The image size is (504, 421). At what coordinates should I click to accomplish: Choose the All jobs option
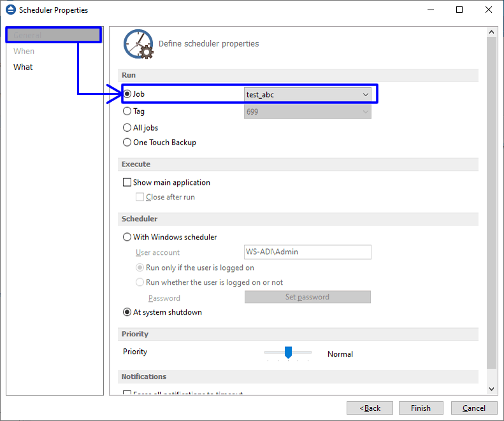coord(127,128)
